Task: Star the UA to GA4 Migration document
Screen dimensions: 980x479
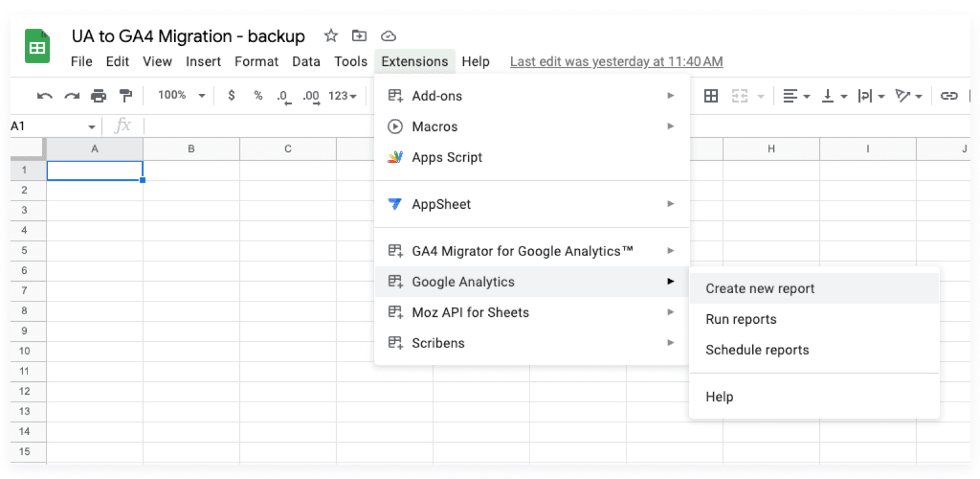Action: [330, 36]
